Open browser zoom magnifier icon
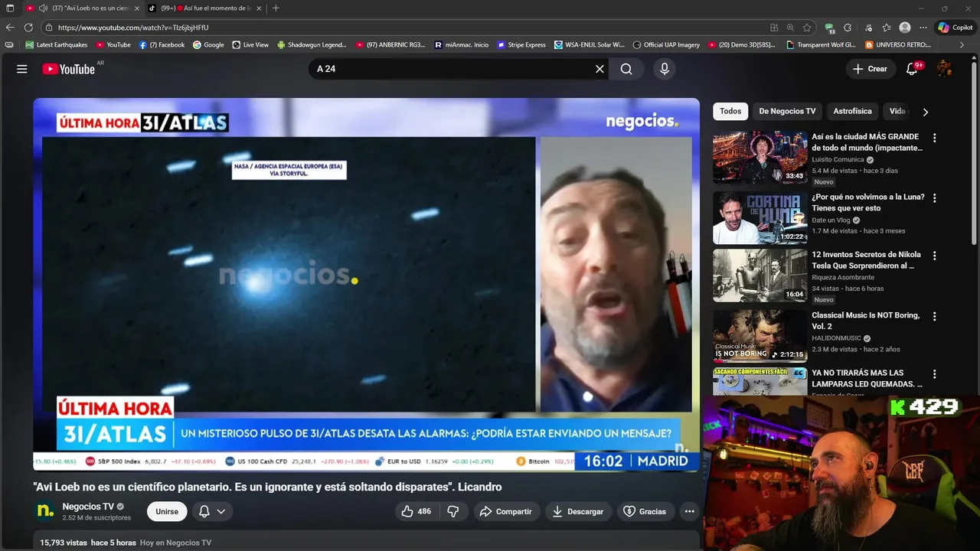This screenshot has height=551, width=980. [790, 28]
